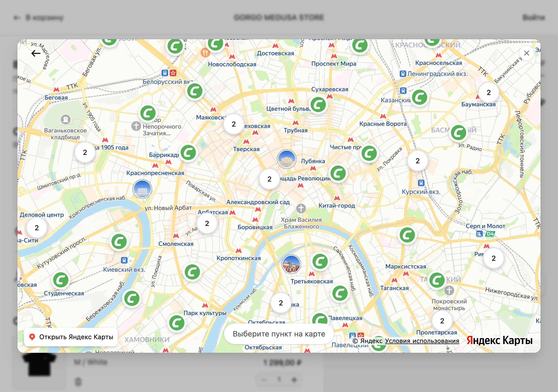Select the green pickup marker near Баррикадная
Viewport: 558px width, 392px height.
pos(188,153)
